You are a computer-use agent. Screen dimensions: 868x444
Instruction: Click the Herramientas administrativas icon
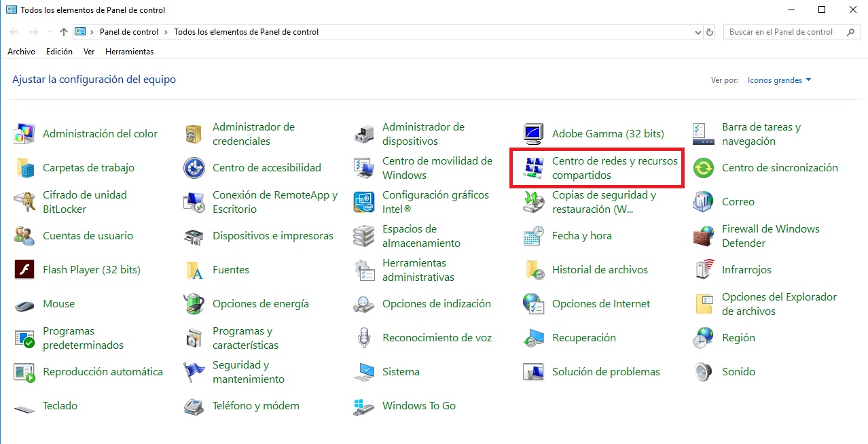[x=364, y=270]
